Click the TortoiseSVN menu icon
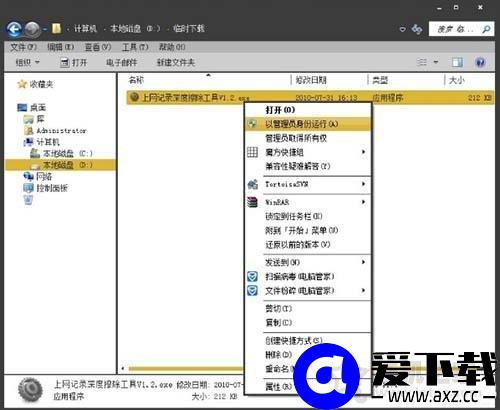Image resolution: width=500 pixels, height=410 pixels. pyautogui.click(x=253, y=184)
